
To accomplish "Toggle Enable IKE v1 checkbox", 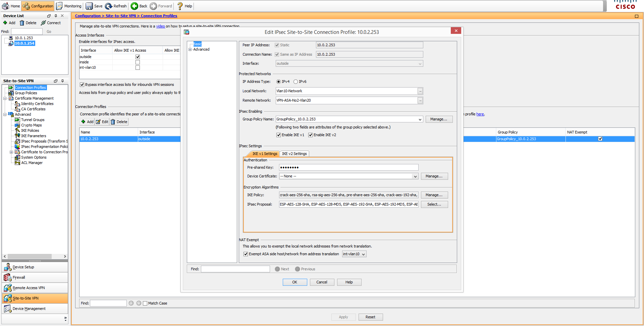I will tap(278, 135).
